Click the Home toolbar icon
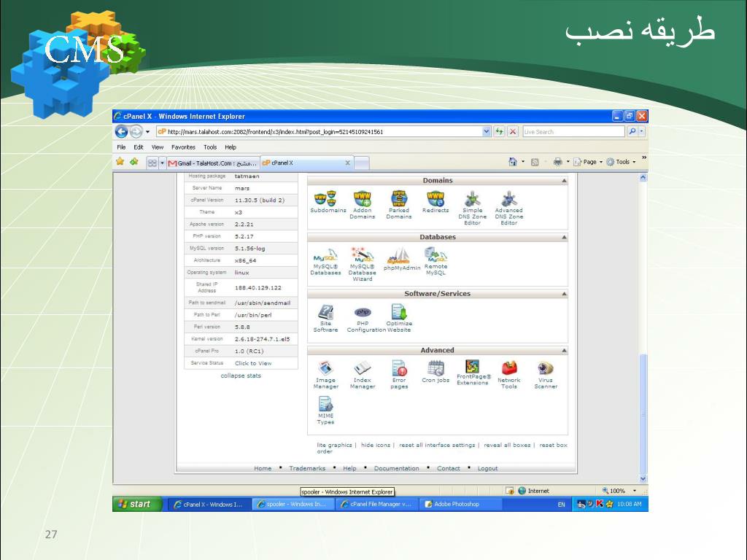The height and width of the screenshot is (560, 747). (513, 162)
